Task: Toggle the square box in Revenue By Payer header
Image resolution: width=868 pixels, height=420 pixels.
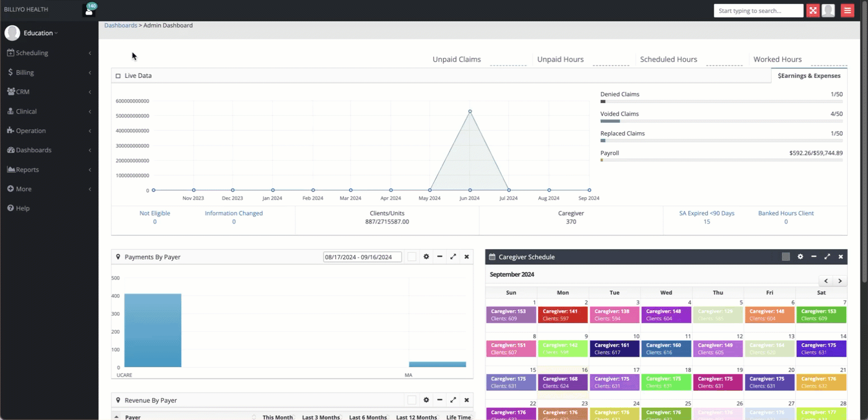Action: pyautogui.click(x=412, y=400)
